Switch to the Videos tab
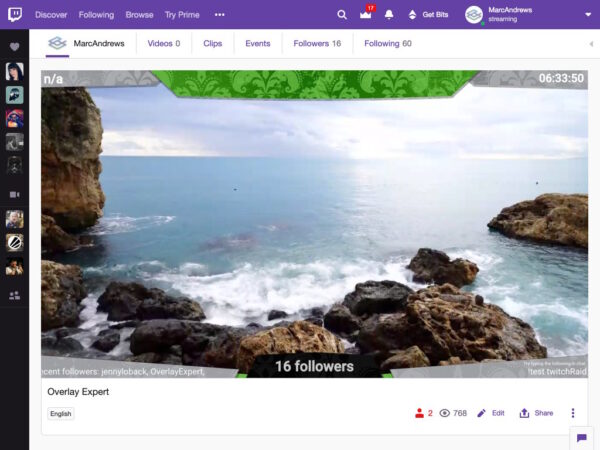 tap(163, 44)
